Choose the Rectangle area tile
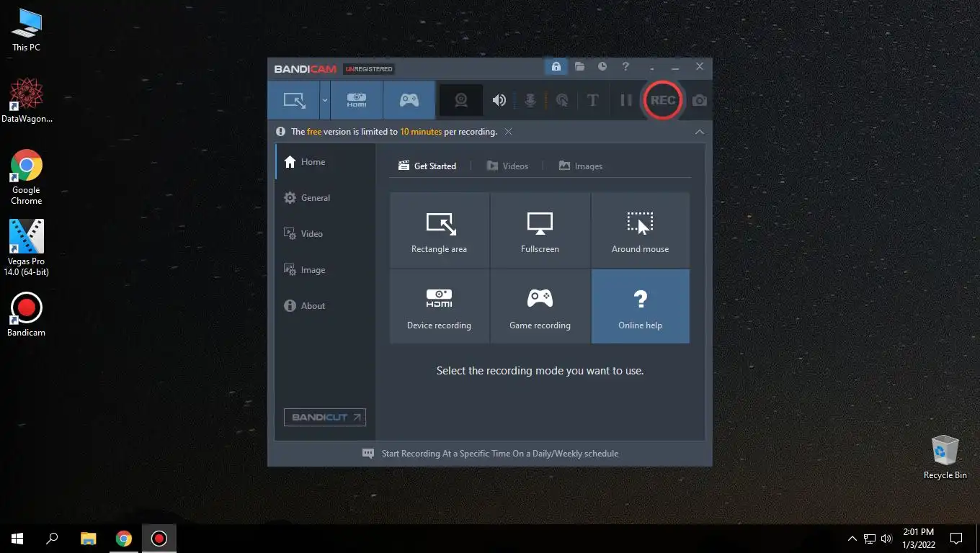Viewport: 980px width, 553px height. pos(439,230)
